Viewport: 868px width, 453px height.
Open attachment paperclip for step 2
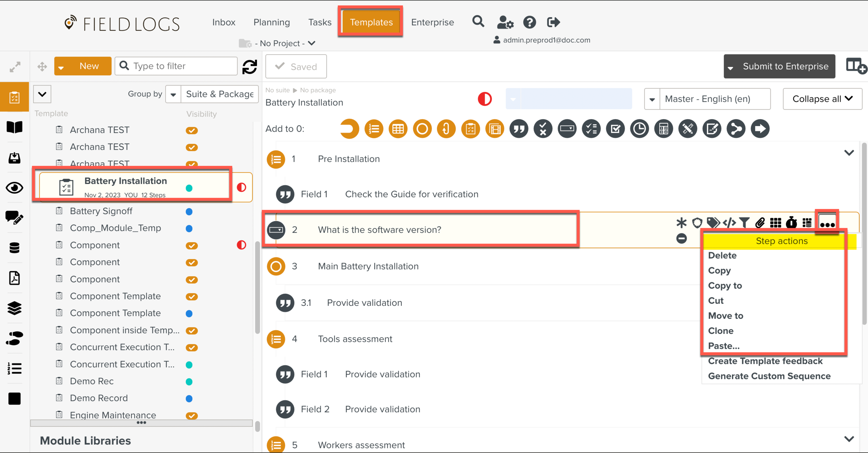point(760,223)
